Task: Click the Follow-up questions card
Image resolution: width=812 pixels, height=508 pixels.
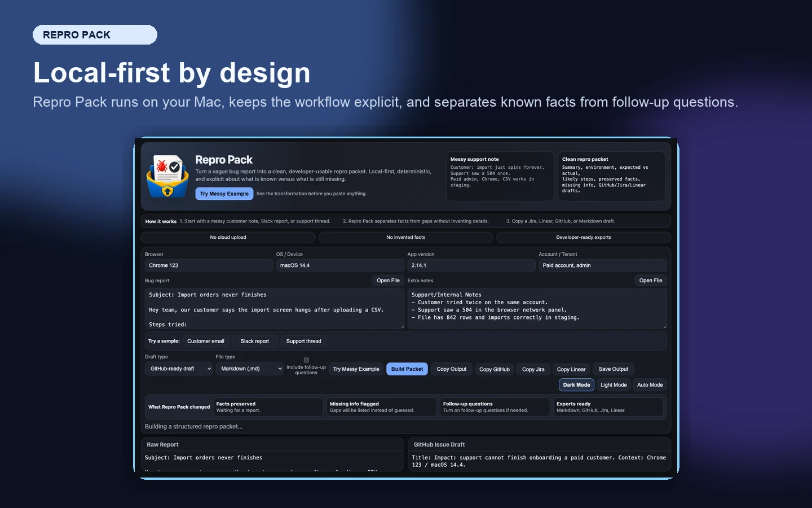Action: [x=495, y=407]
